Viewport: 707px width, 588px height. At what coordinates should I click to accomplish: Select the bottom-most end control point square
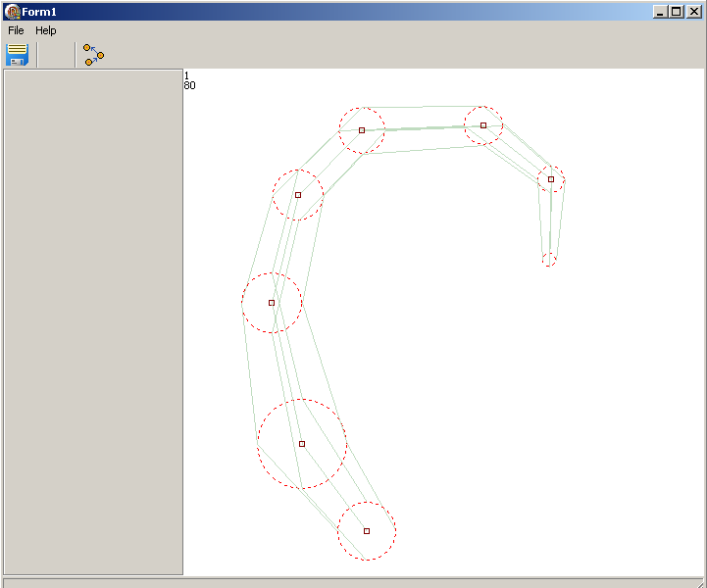pos(367,531)
